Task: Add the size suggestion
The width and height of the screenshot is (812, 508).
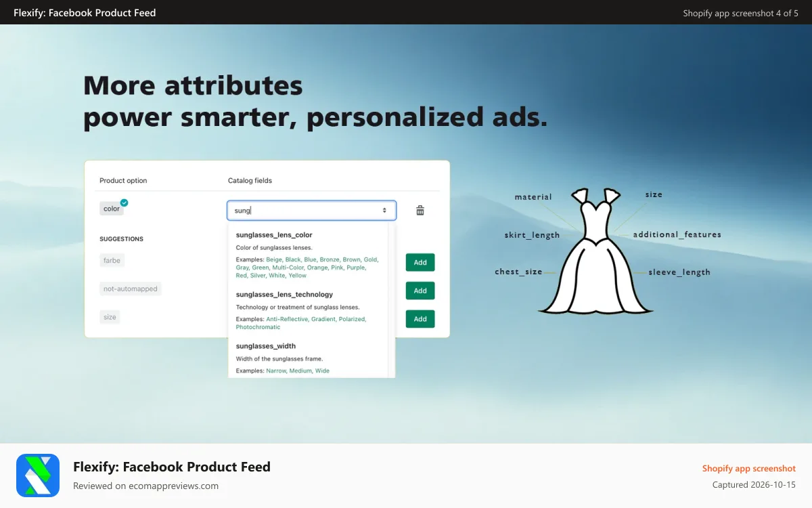Action: click(x=420, y=319)
